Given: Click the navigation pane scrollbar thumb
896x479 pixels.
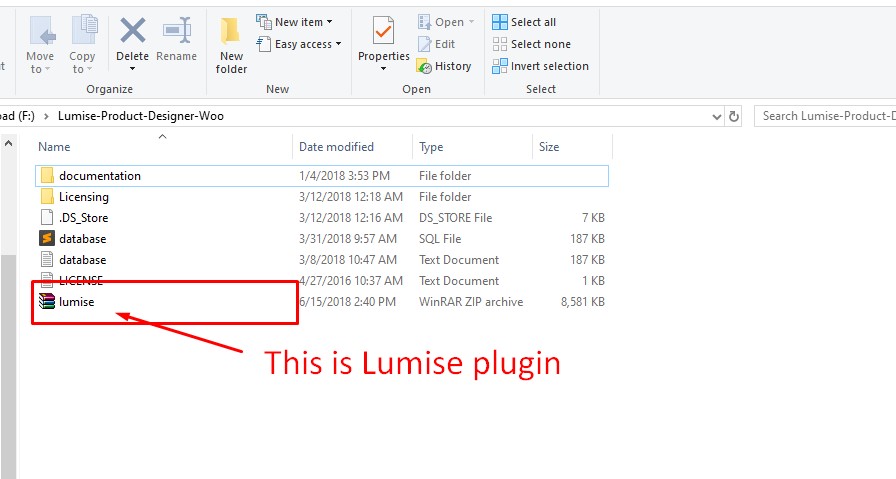Looking at the screenshot, I should (8, 366).
